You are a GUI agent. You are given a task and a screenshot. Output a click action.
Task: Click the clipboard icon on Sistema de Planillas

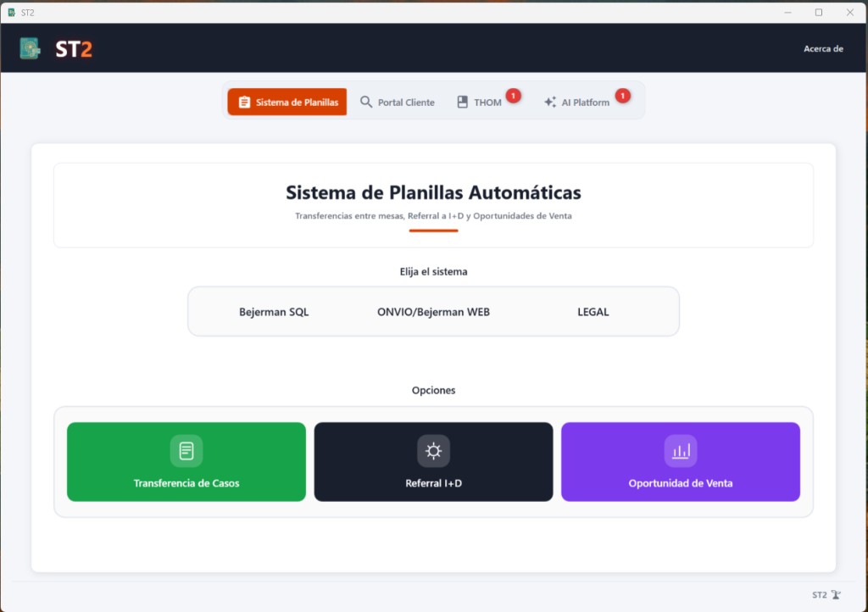[244, 103]
